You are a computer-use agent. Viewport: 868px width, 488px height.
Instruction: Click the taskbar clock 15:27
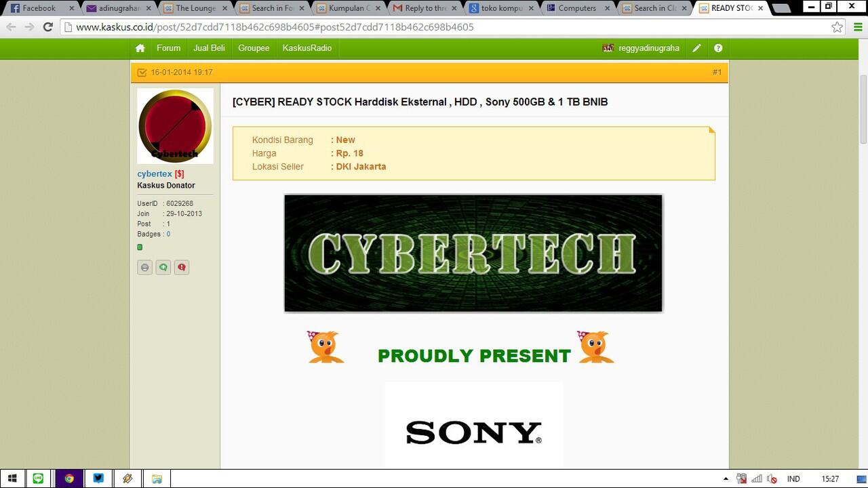pyautogui.click(x=830, y=479)
